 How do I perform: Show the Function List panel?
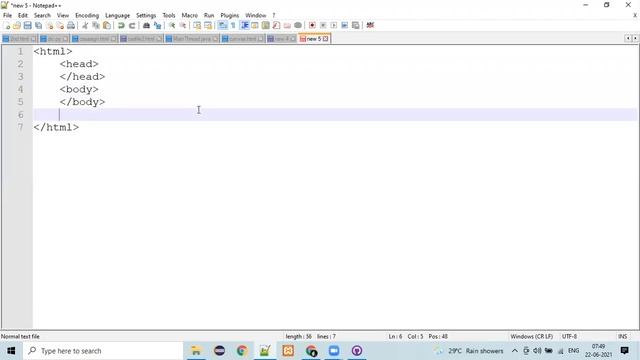pos(276,25)
